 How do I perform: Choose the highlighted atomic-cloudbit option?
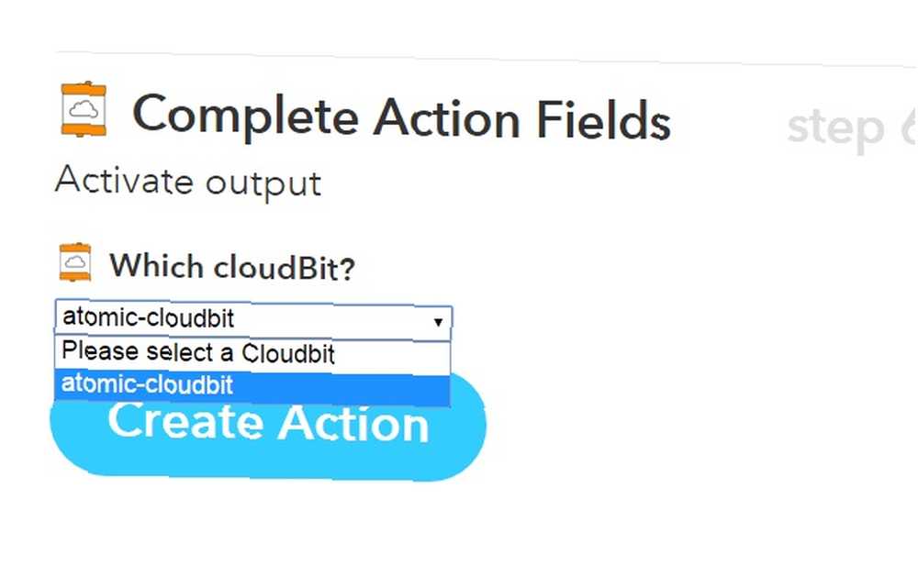pyautogui.click(x=252, y=386)
